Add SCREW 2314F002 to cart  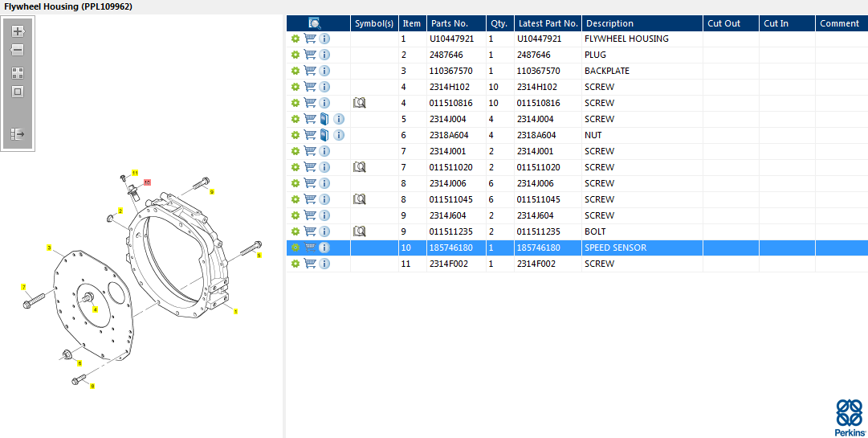310,264
